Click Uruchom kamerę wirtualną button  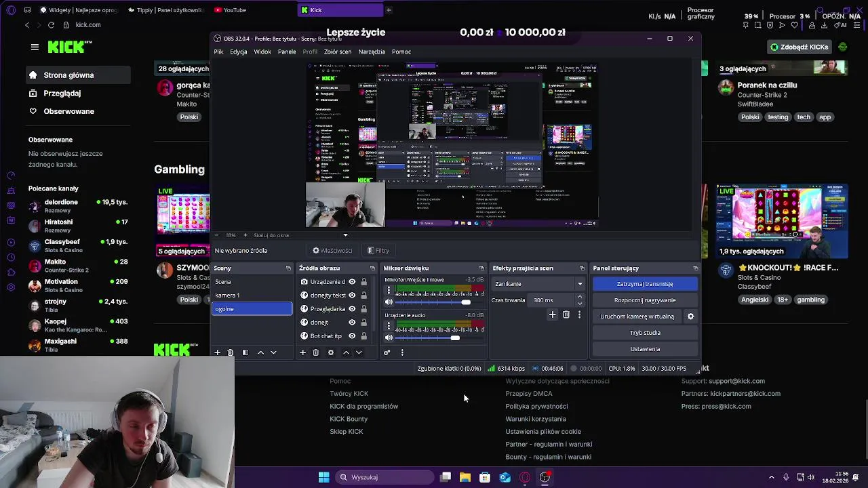[637, 317]
